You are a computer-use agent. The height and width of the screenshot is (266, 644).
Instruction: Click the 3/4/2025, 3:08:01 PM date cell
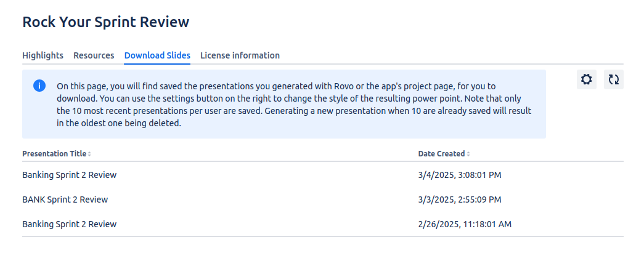[x=459, y=175]
